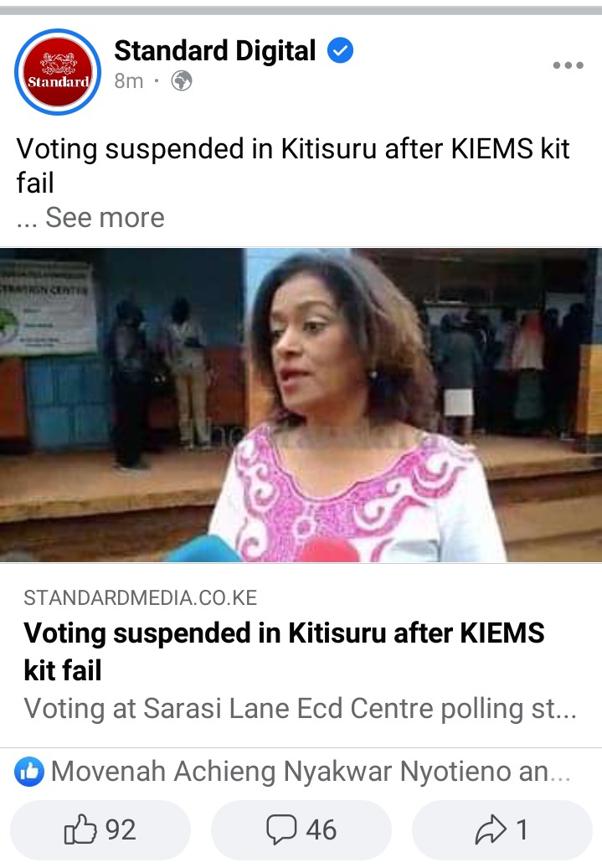The image size is (602, 868).
Task: Open comments via the speech bubble icon
Action: tap(281, 829)
